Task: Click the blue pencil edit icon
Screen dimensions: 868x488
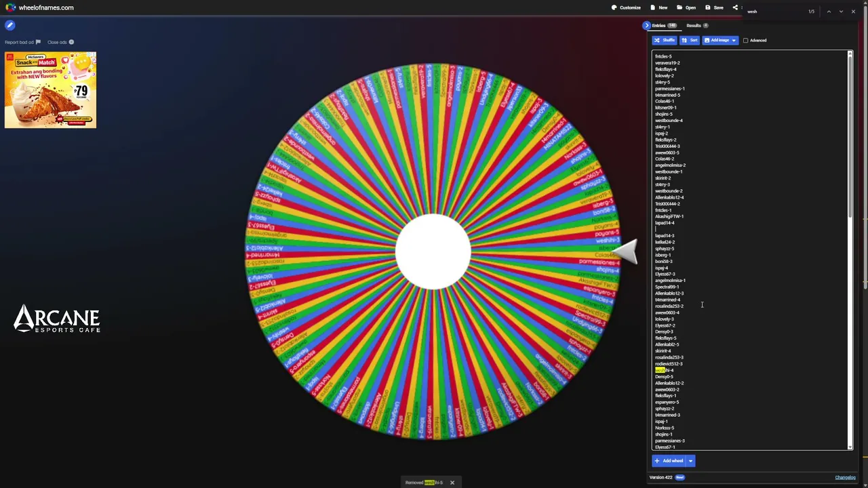Action: coord(9,25)
